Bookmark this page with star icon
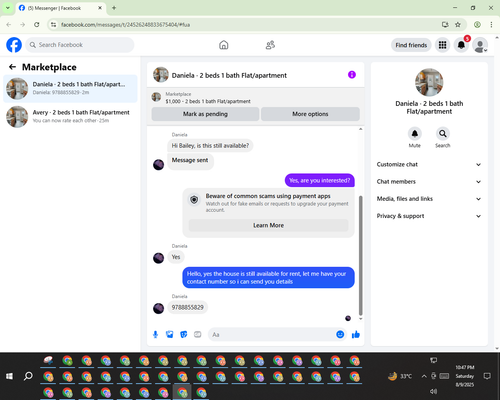The image size is (500, 400). 458,25
